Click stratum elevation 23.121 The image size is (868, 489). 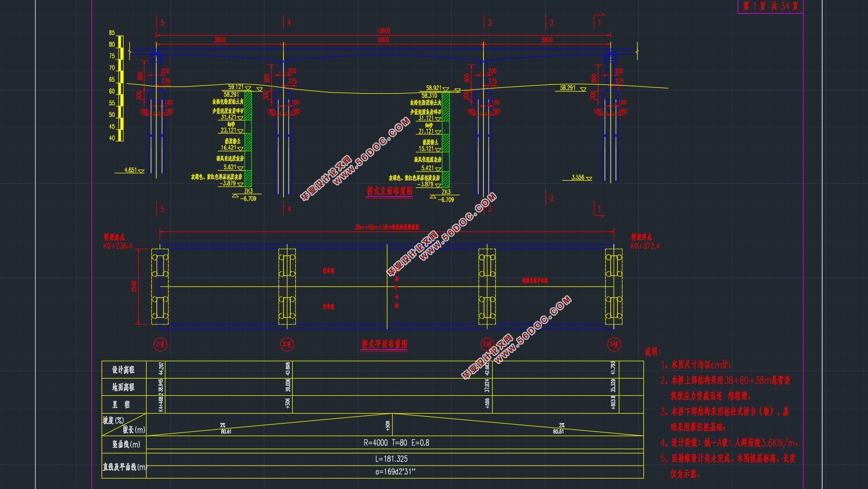coord(228,130)
